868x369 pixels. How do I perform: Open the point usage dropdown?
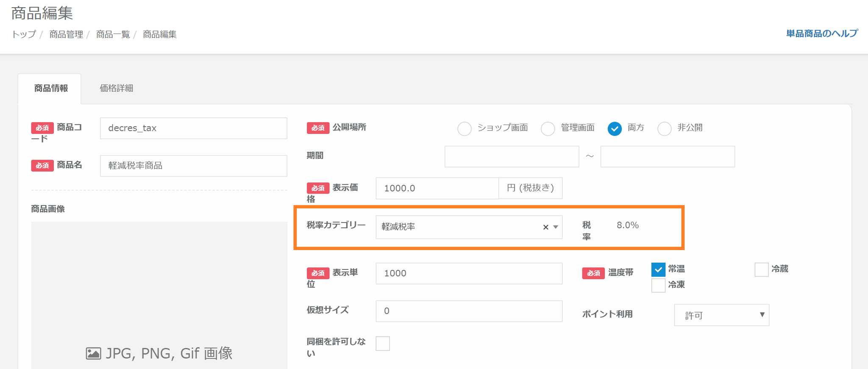tap(721, 315)
